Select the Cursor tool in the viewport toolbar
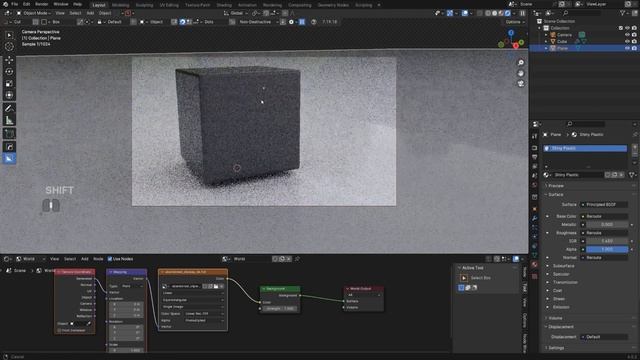This screenshot has width=640, height=360. pos(9,47)
